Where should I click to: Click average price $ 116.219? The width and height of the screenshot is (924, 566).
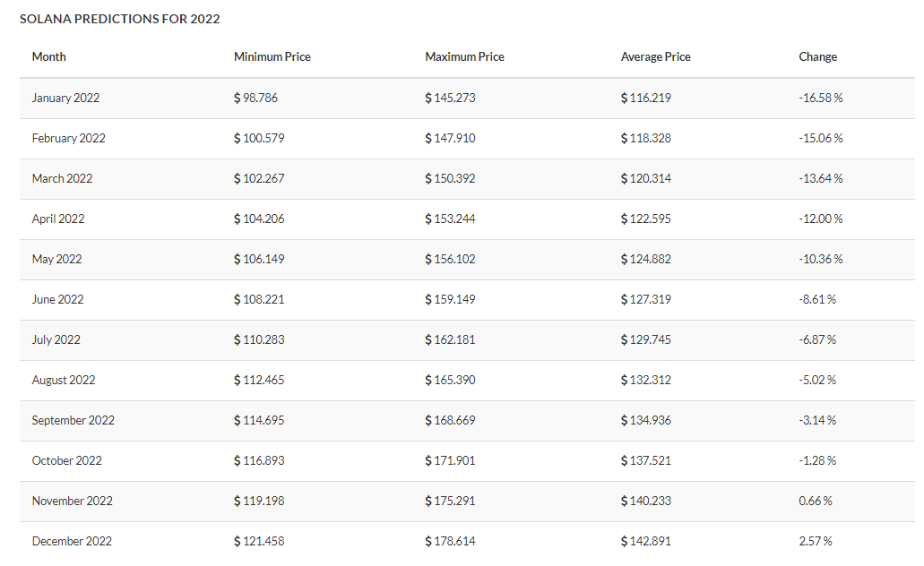646,98
